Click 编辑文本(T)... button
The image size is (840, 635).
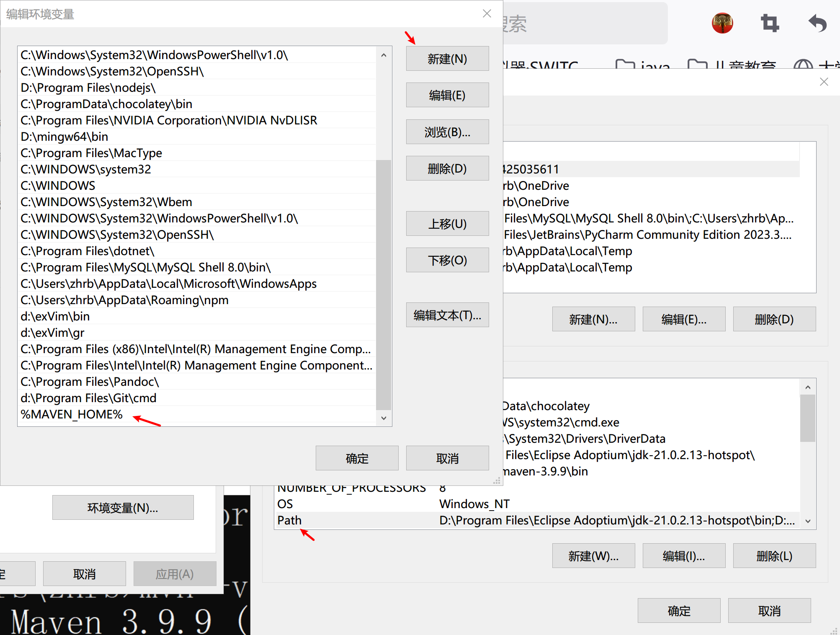tap(447, 315)
